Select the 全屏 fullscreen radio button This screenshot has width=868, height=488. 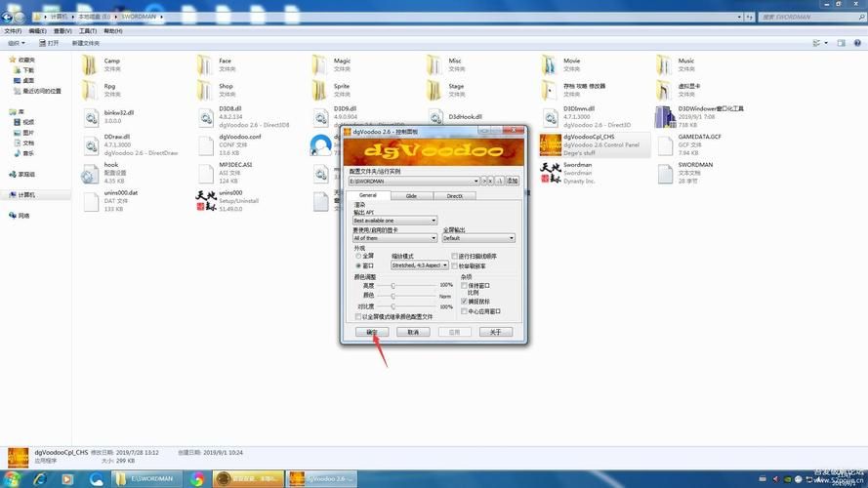point(357,256)
